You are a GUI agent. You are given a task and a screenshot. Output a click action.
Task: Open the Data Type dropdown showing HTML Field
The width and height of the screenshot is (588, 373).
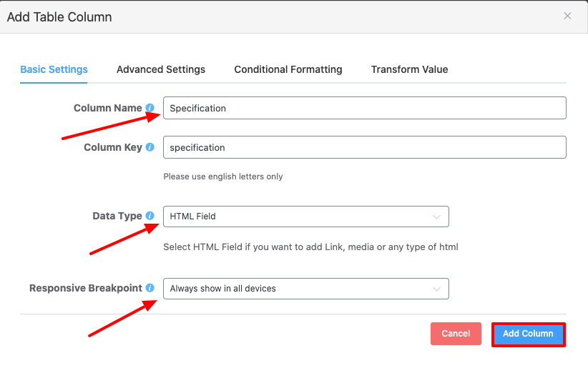[300, 217]
